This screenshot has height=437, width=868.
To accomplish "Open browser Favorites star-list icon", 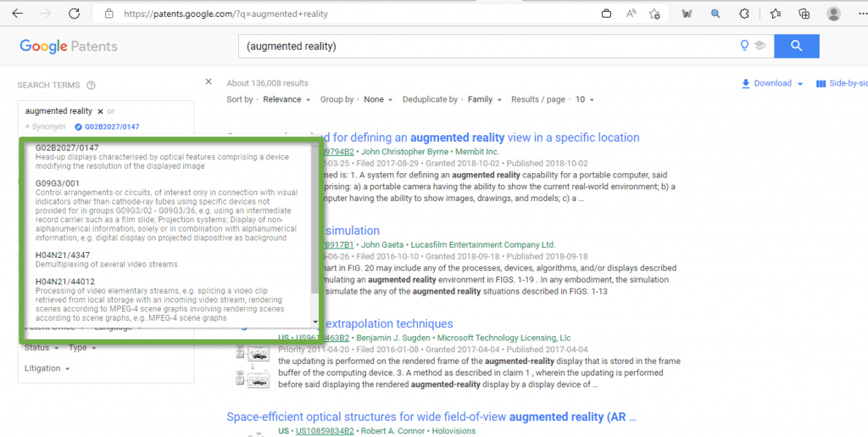I will [776, 14].
